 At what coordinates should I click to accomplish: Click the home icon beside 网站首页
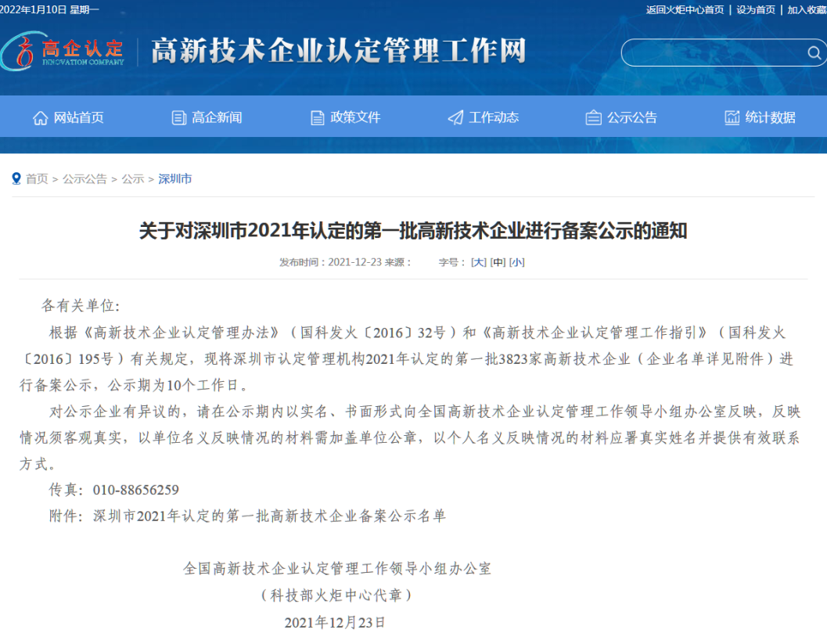[41, 117]
